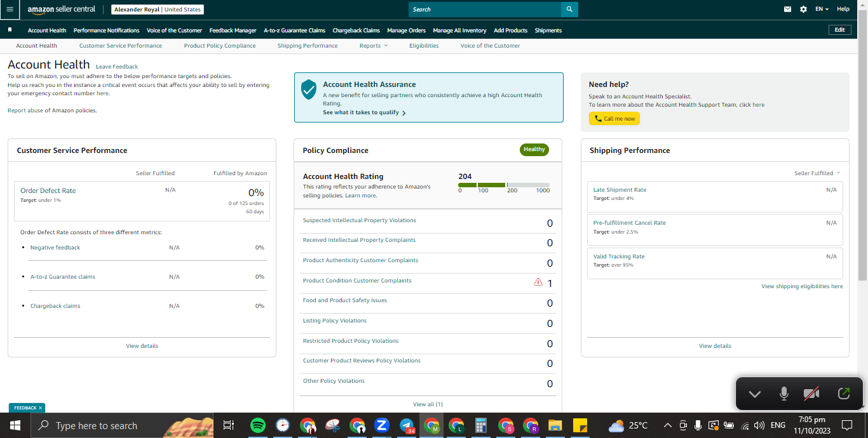Open the Performance Notifications menu item

106,30
